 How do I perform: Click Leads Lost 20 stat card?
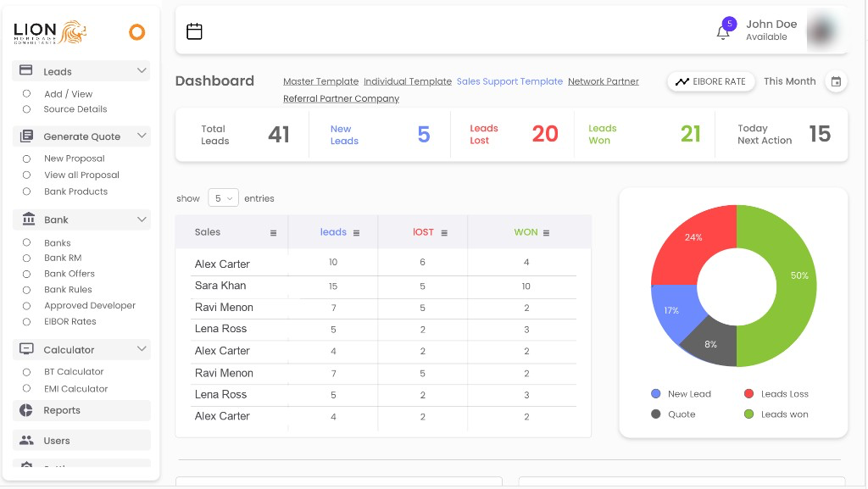point(513,135)
